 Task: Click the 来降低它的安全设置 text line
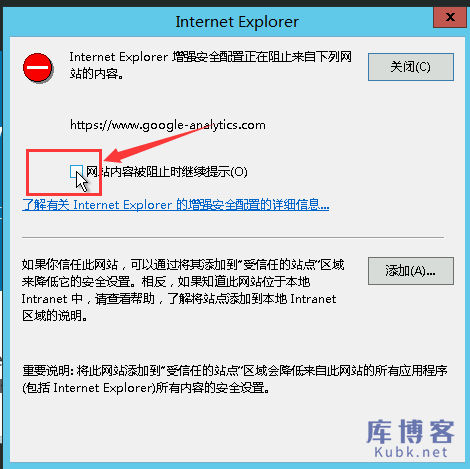[166, 282]
